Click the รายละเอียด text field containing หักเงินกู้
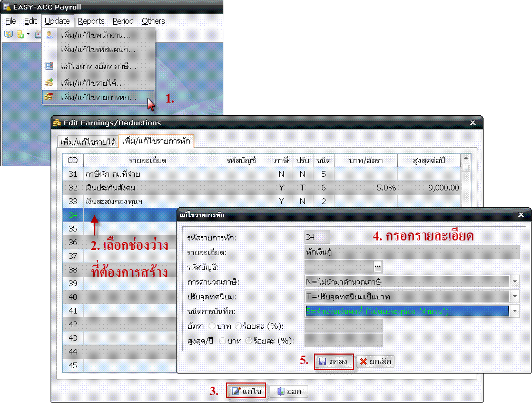532x403 pixels. 411,252
